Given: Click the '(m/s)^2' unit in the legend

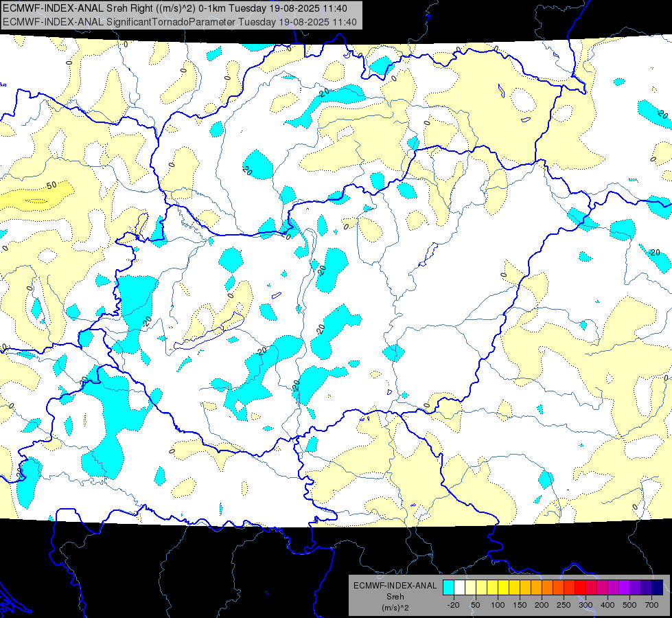Looking at the screenshot, I should (x=395, y=608).
